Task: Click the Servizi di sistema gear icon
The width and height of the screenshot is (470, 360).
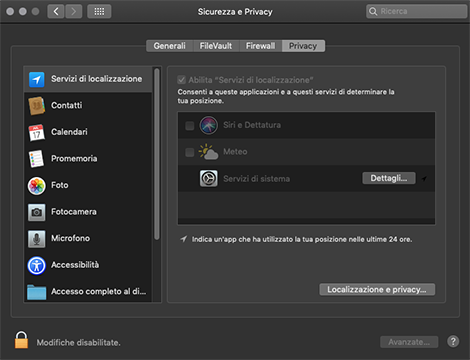Action: pyautogui.click(x=209, y=178)
